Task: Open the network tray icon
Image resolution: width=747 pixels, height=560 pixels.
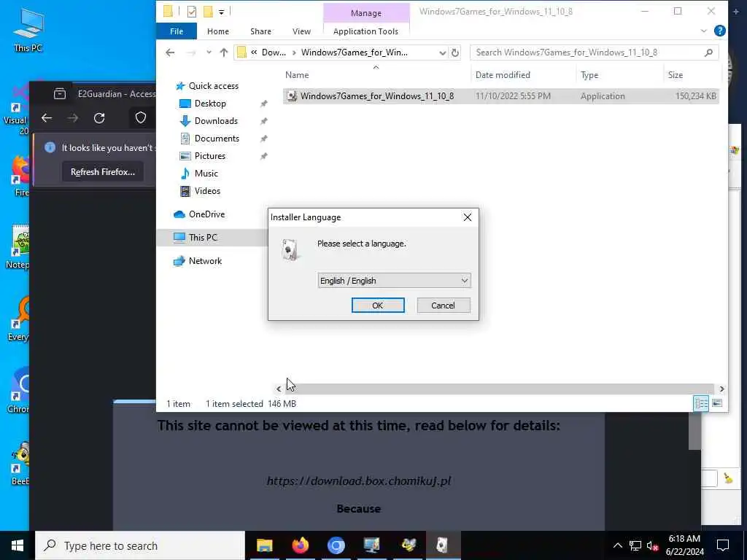Action: [x=635, y=545]
